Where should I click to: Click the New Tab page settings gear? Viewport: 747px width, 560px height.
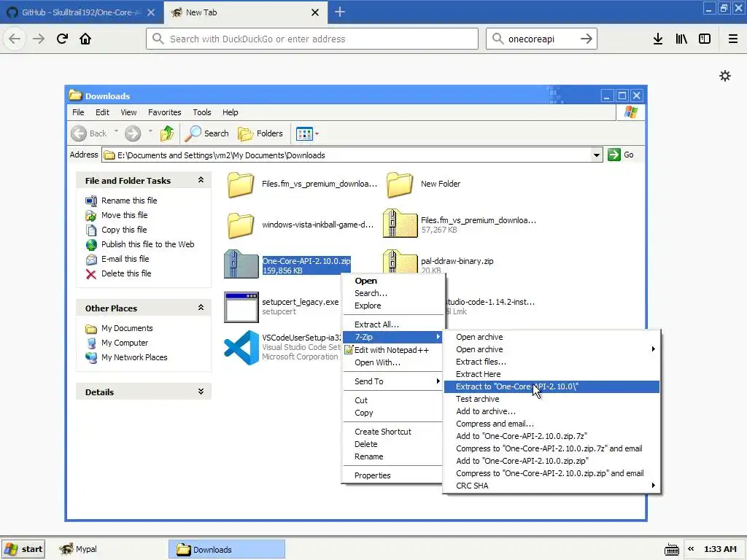[725, 76]
